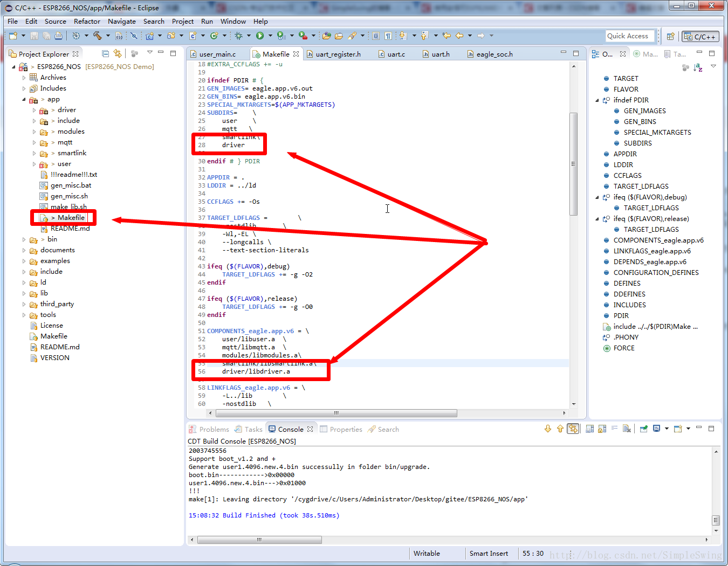Open the Properties view tab
This screenshot has width=728, height=566.
tap(341, 429)
